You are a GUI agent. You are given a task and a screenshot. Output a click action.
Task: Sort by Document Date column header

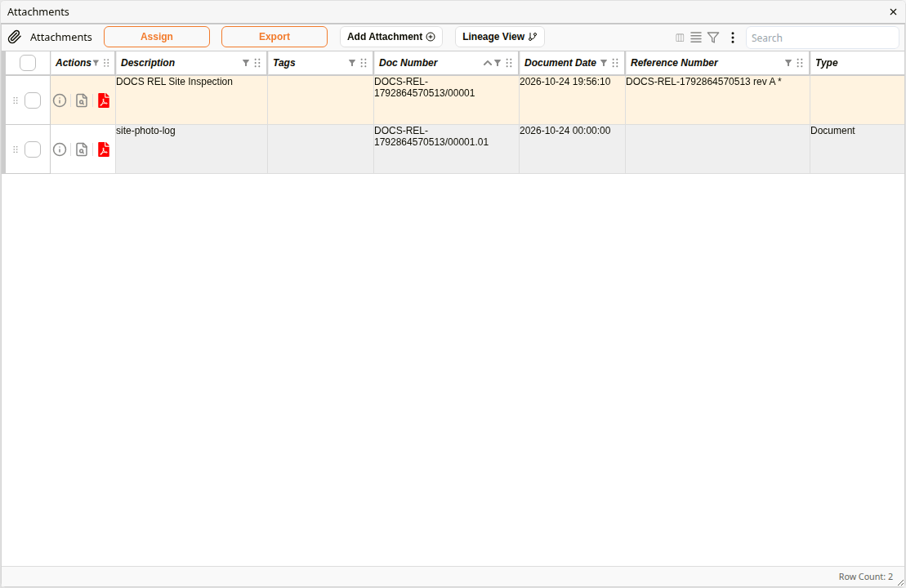(560, 63)
